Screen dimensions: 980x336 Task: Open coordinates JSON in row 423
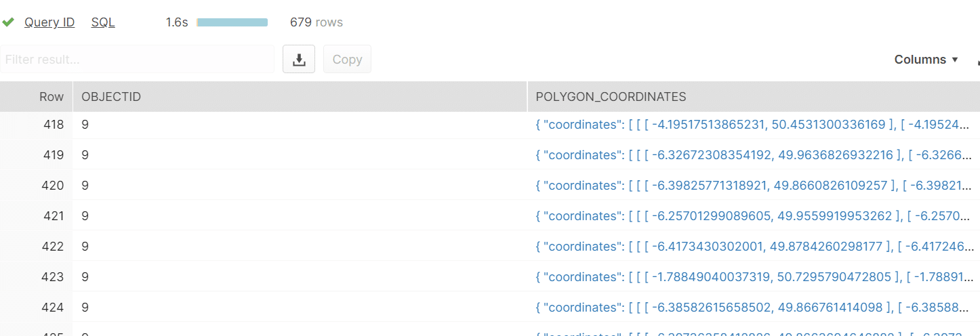(754, 277)
